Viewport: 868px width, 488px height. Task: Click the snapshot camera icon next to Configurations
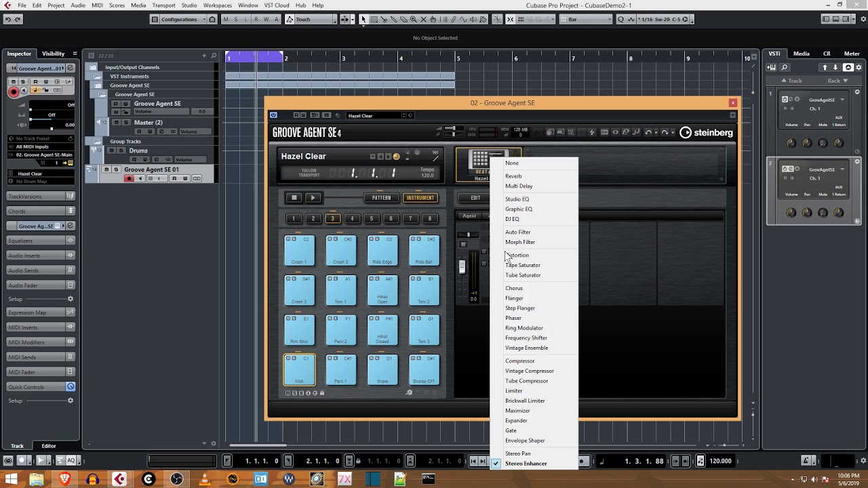tap(212, 20)
